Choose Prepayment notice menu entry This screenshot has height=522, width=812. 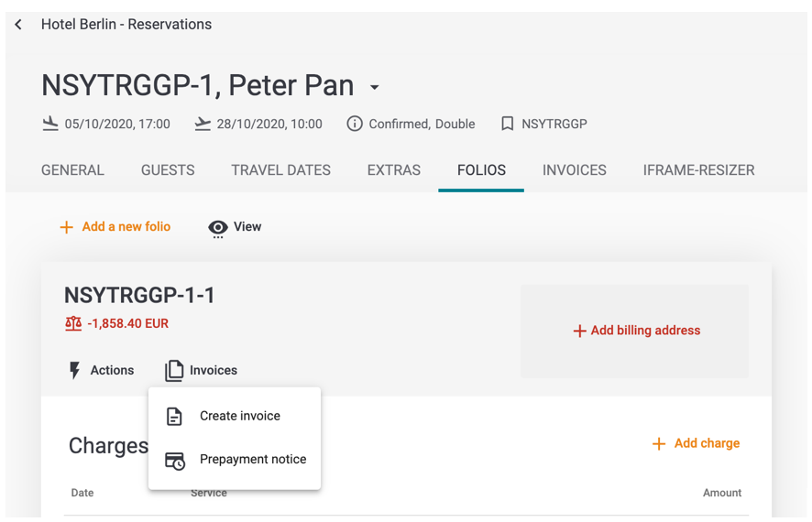pyautogui.click(x=252, y=460)
